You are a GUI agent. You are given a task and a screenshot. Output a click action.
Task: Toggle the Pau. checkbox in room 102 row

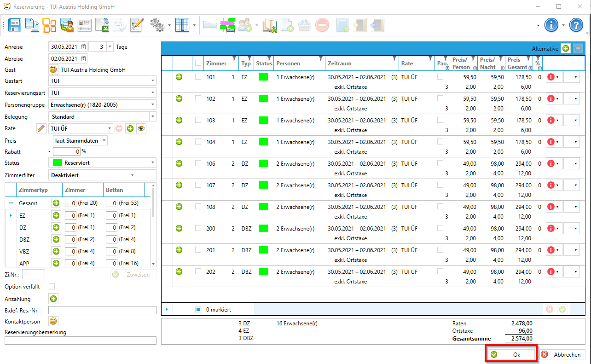tap(440, 98)
